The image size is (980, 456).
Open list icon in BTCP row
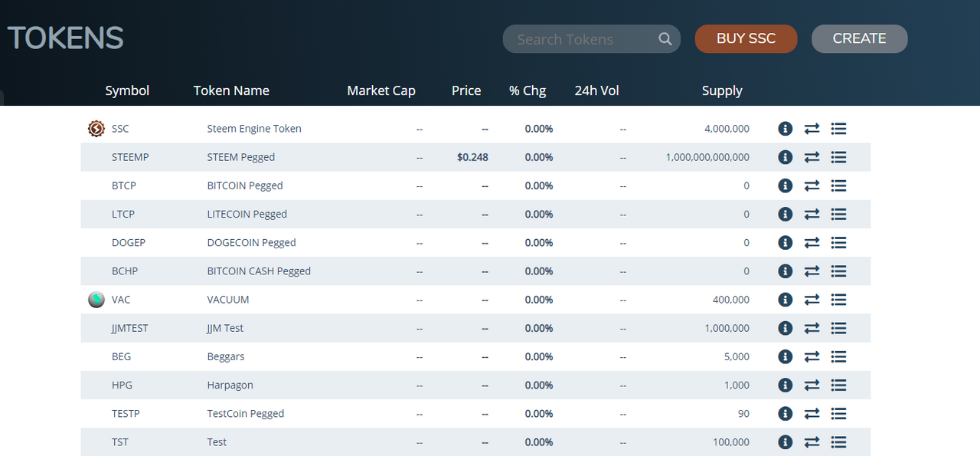coord(838,185)
